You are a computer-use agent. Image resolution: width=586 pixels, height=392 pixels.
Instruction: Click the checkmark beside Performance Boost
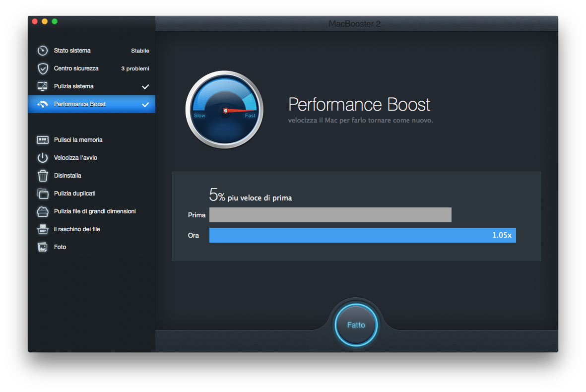click(145, 105)
